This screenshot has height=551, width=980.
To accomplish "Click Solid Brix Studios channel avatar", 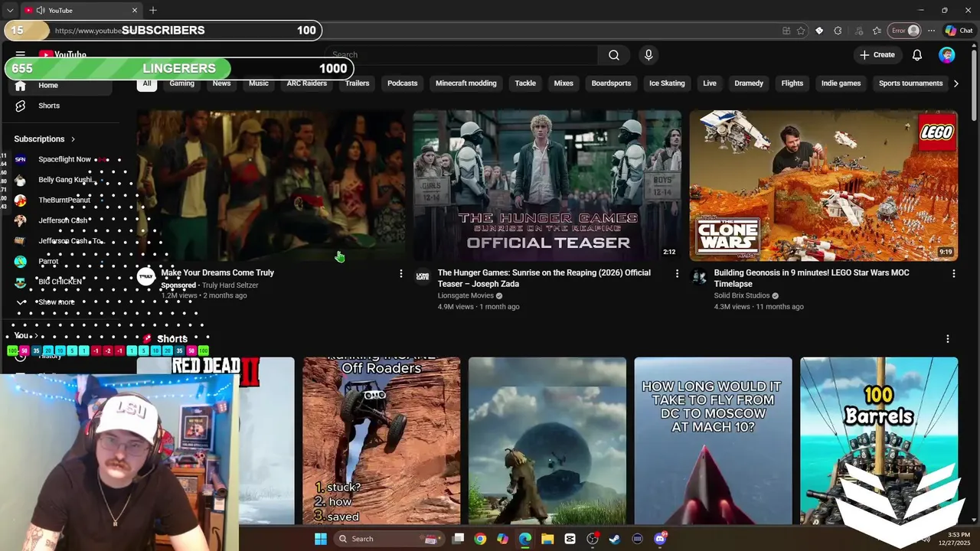I will pyautogui.click(x=699, y=277).
